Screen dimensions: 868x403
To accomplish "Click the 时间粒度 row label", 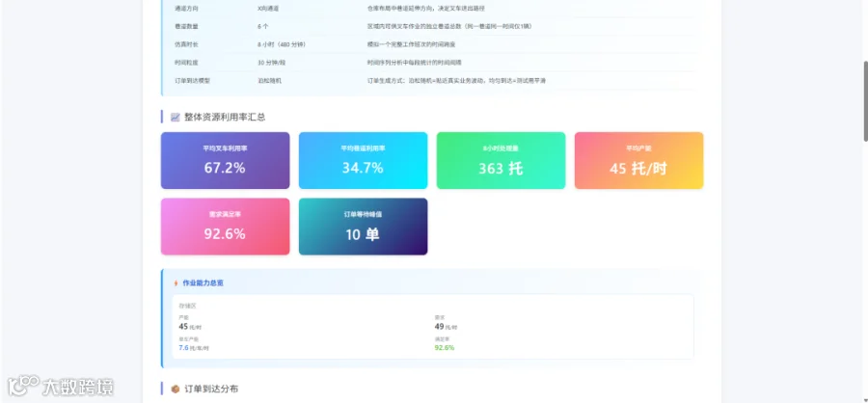I will [186, 63].
